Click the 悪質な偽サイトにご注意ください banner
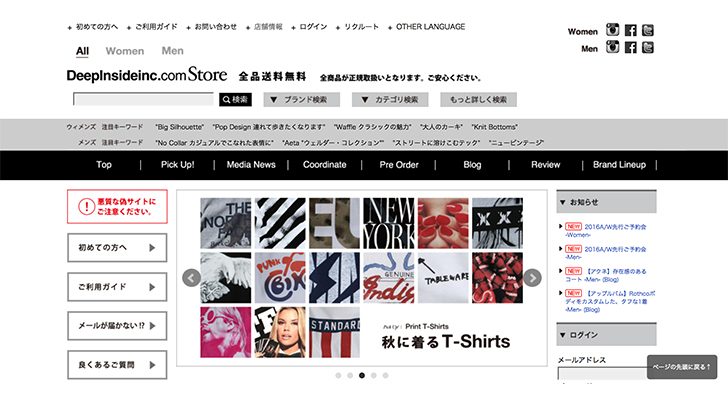This screenshot has width=728, height=400. point(117,206)
